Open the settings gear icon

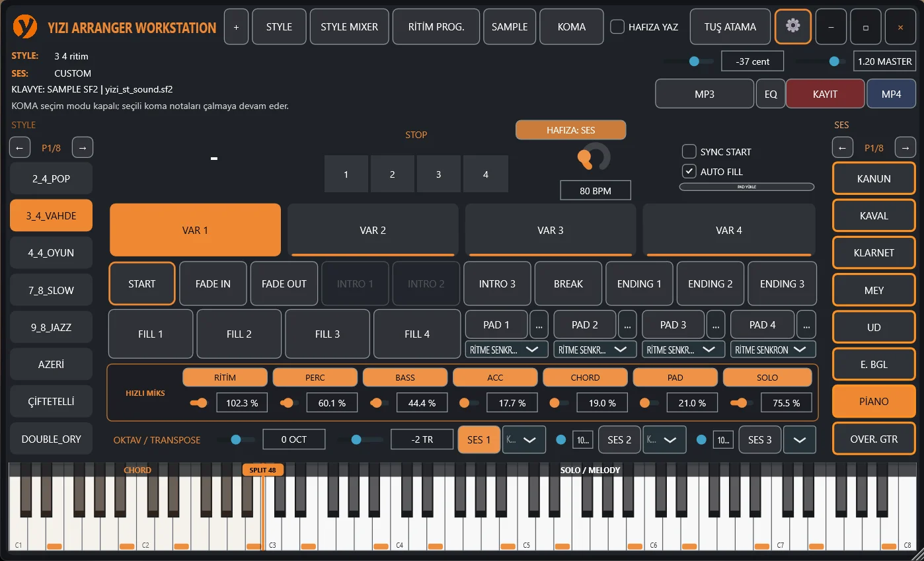pyautogui.click(x=792, y=26)
